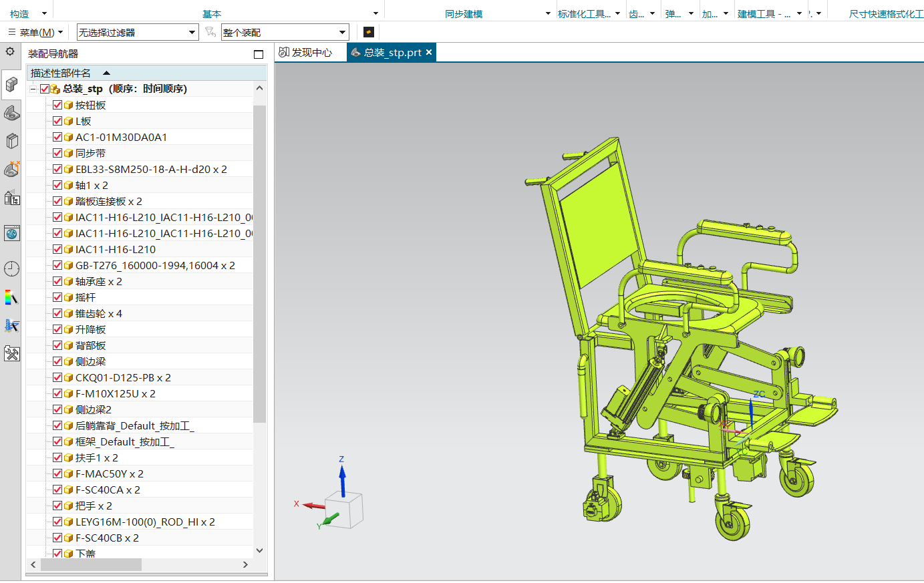Toggle the root 总装_stp checkbox
This screenshot has height=583, width=924.
(x=45, y=89)
